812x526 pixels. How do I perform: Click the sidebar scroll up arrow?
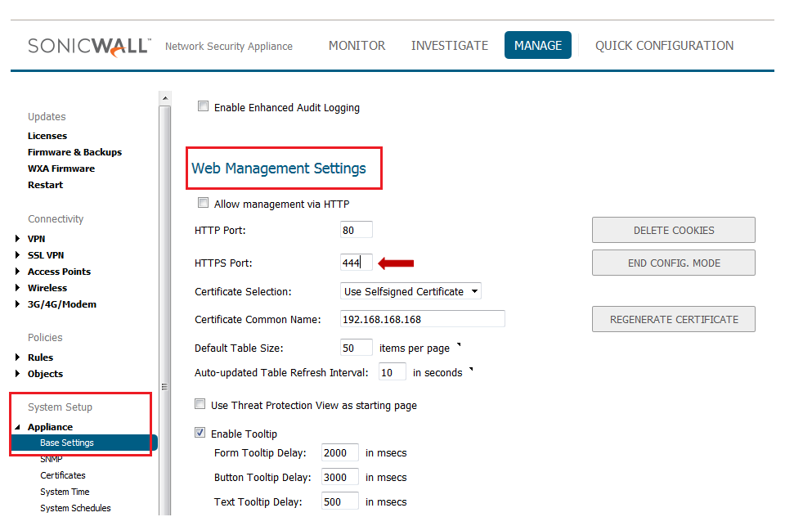[164, 98]
